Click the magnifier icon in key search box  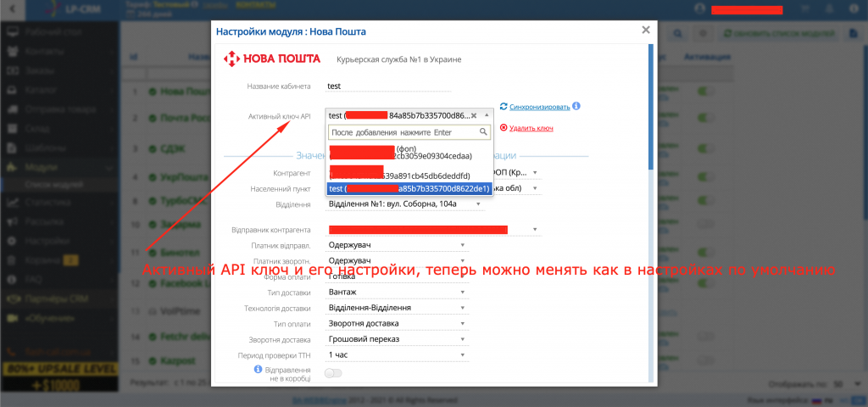483,131
